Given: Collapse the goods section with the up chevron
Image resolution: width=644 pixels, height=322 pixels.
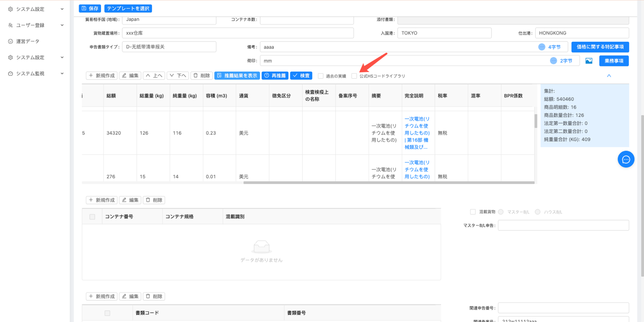Looking at the screenshot, I should pyautogui.click(x=609, y=76).
